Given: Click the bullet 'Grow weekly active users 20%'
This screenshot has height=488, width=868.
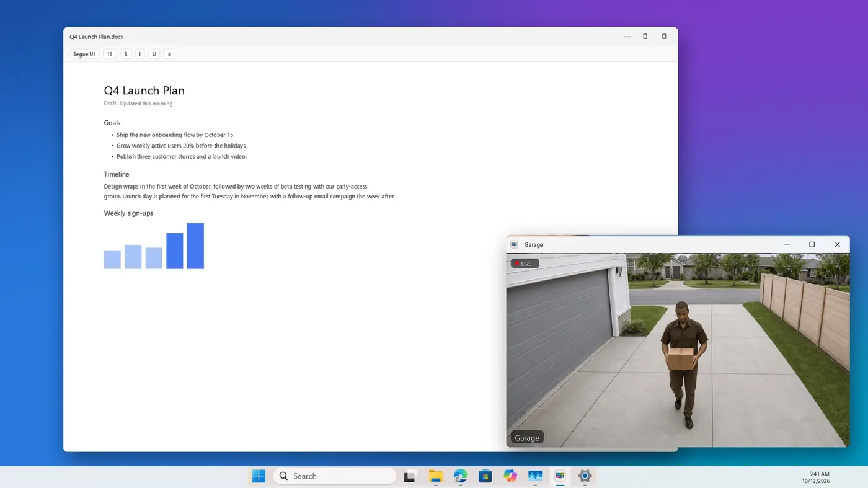Looking at the screenshot, I should pos(182,146).
